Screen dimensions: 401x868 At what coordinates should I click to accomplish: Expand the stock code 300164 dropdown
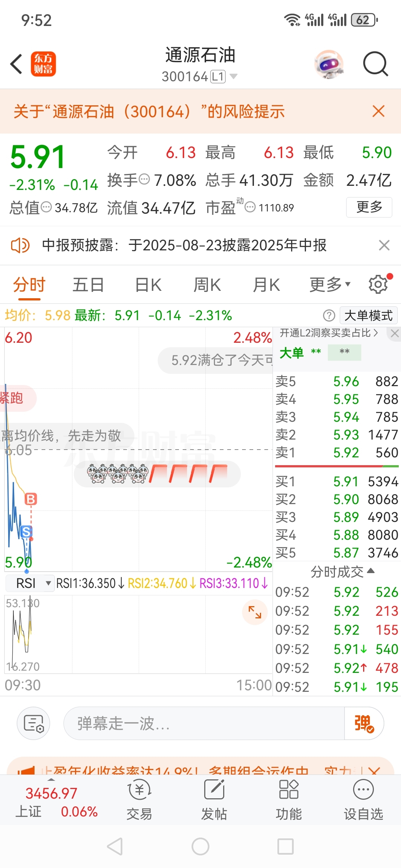[x=234, y=76]
